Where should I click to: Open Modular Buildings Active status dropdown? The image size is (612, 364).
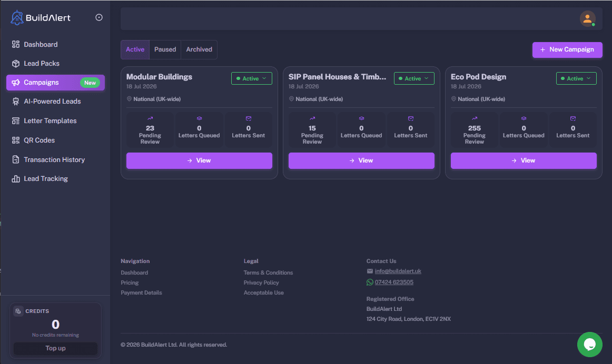coord(252,78)
